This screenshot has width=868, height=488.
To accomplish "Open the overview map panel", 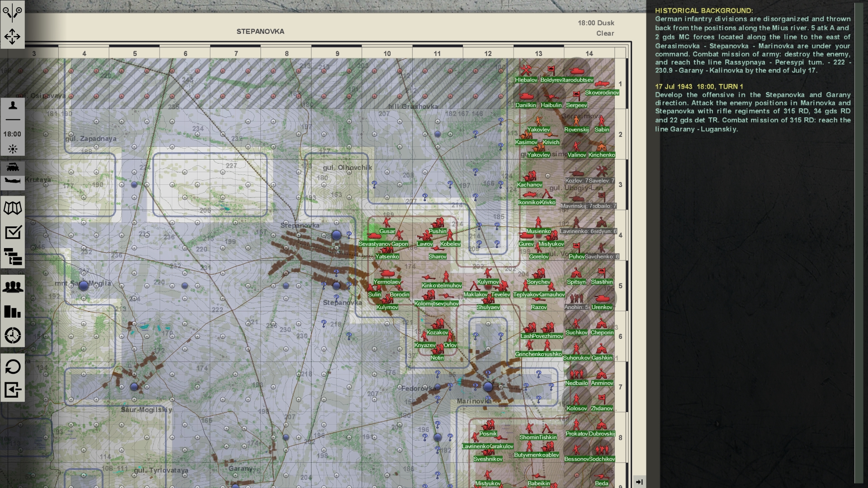I will 13,207.
